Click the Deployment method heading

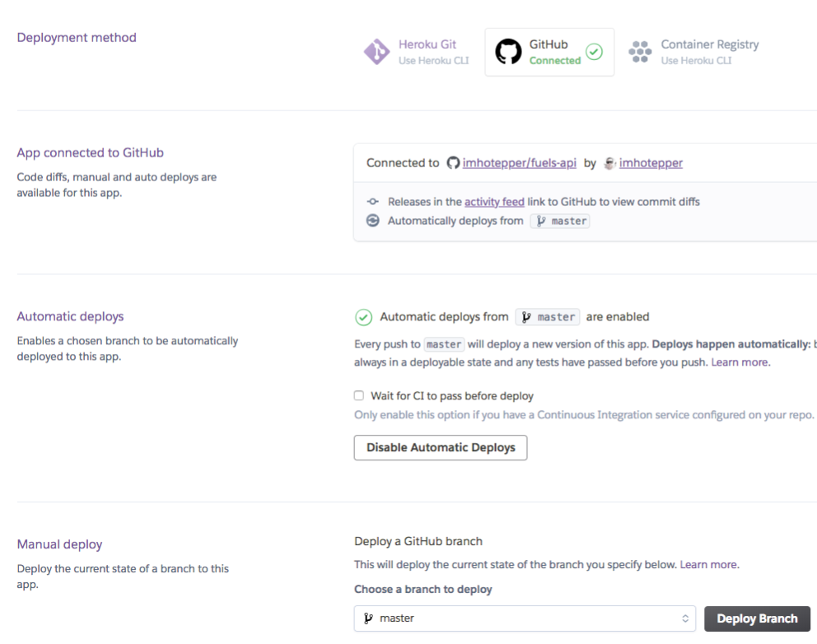click(77, 38)
